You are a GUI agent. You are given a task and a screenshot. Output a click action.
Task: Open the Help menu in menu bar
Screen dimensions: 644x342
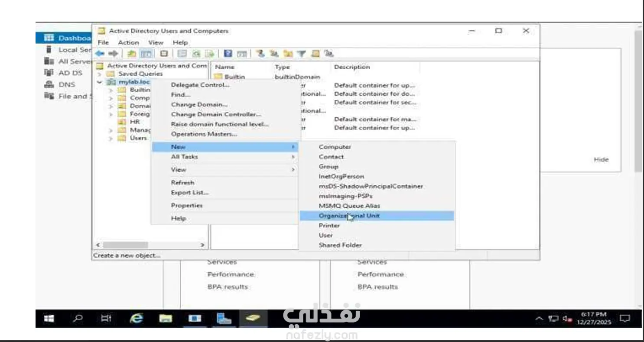tap(180, 42)
